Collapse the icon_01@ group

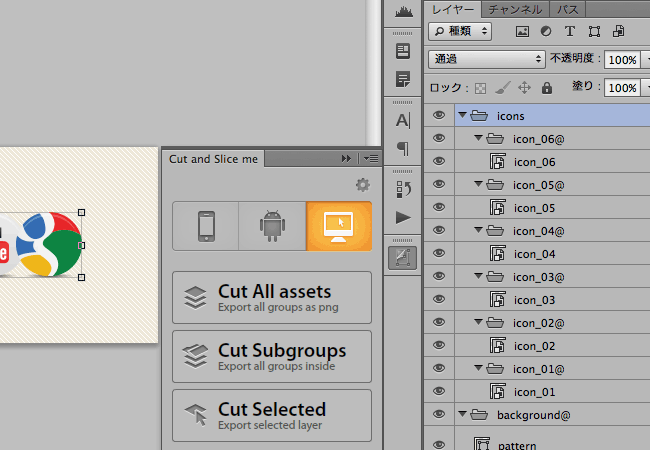click(x=478, y=368)
